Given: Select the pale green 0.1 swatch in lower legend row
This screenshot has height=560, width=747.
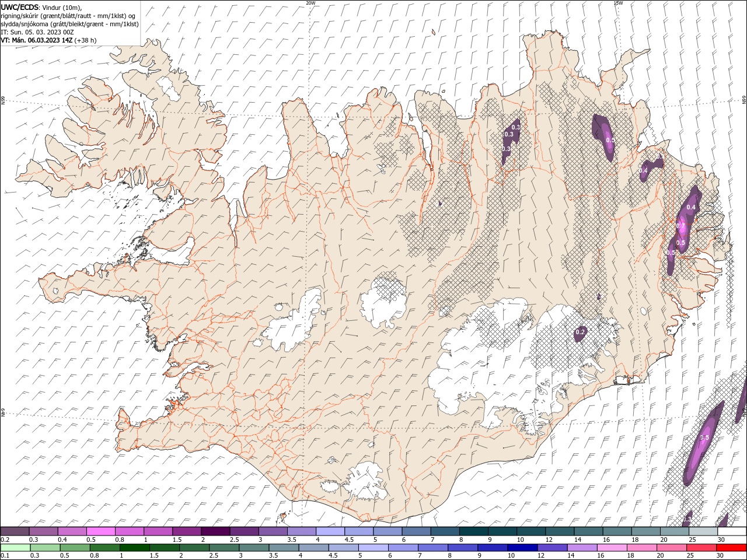Looking at the screenshot, I should click(x=15, y=548).
